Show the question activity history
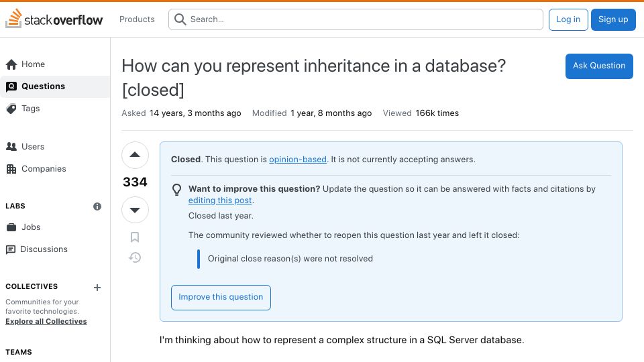Image resolution: width=644 pixels, height=362 pixels. coord(135,257)
